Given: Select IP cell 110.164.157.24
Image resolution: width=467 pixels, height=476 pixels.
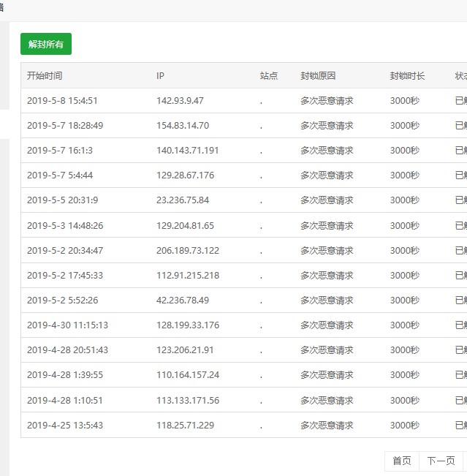Looking at the screenshot, I should (188, 375).
